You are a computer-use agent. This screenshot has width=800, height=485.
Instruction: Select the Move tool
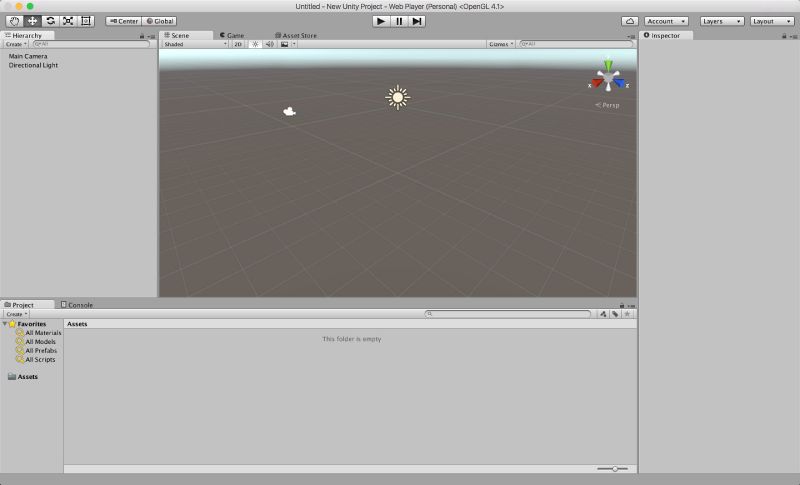(32, 21)
